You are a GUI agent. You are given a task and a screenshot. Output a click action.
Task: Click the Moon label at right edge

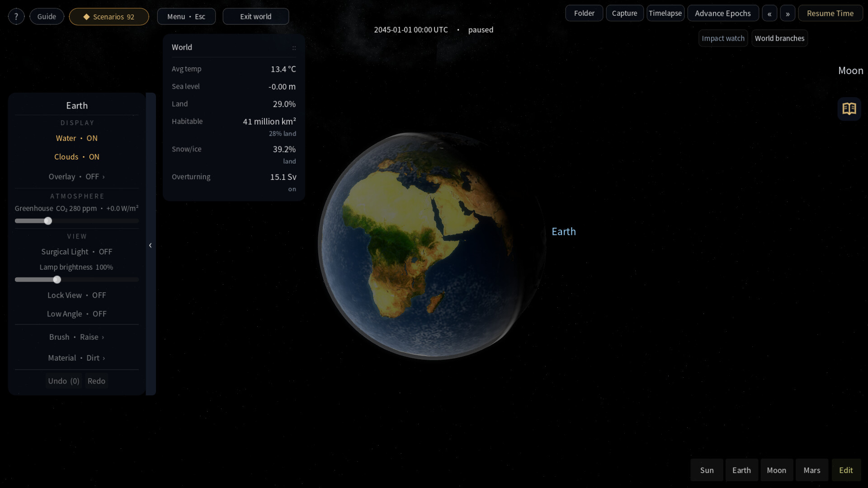[851, 71]
